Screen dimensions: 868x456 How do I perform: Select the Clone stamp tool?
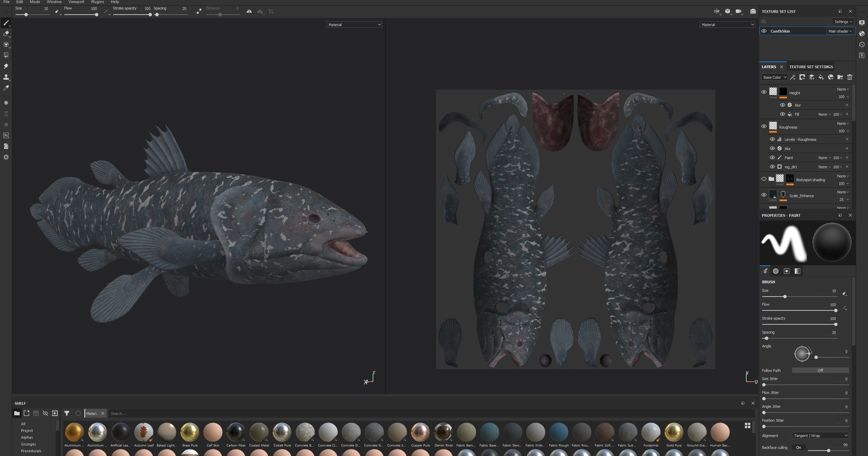click(x=6, y=77)
